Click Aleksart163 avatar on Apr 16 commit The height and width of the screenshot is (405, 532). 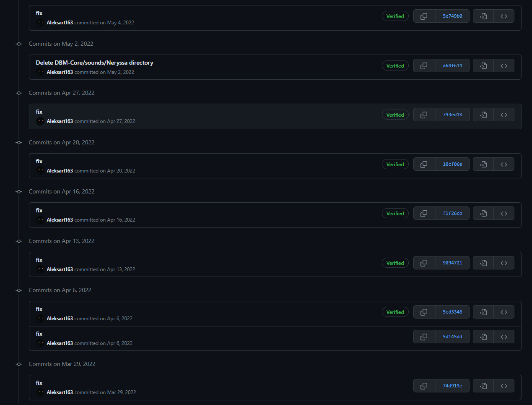tap(40, 220)
